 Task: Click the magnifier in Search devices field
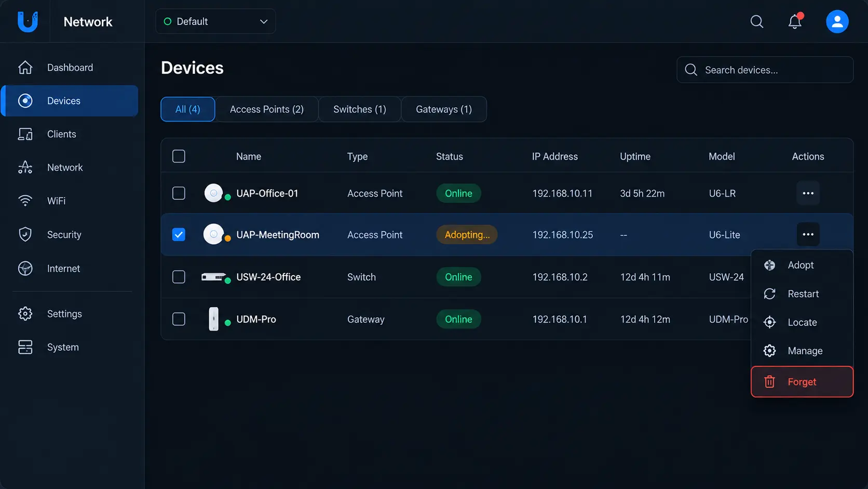[691, 70]
